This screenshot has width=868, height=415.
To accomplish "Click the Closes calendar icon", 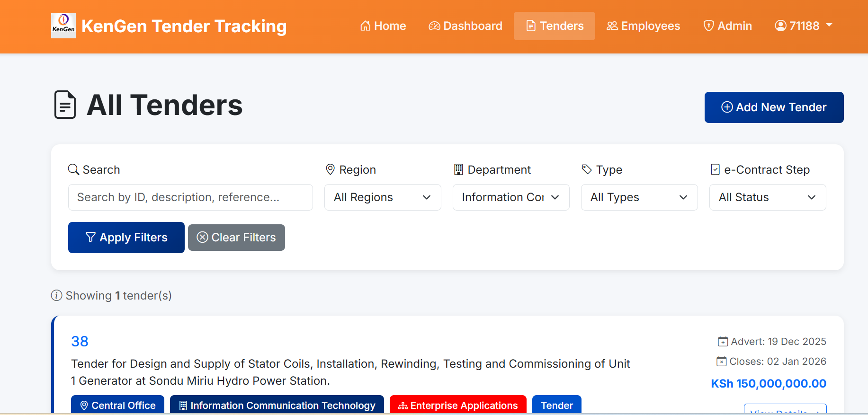I will tap(721, 362).
